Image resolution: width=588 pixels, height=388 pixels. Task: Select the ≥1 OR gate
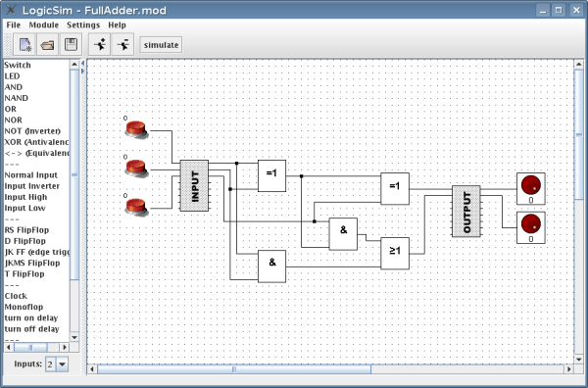[395, 254]
